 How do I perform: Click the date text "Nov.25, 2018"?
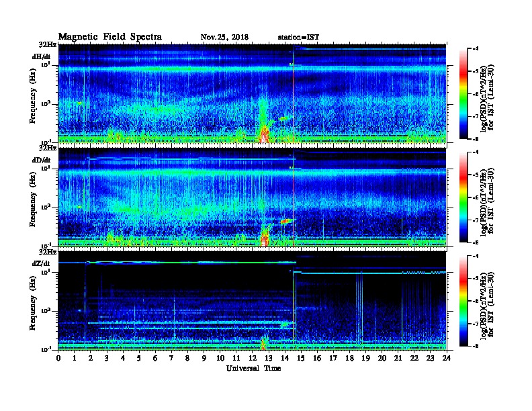(224, 38)
